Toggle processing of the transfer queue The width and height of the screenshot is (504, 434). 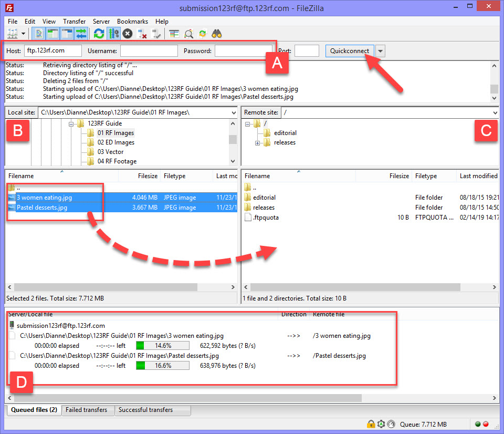click(113, 34)
